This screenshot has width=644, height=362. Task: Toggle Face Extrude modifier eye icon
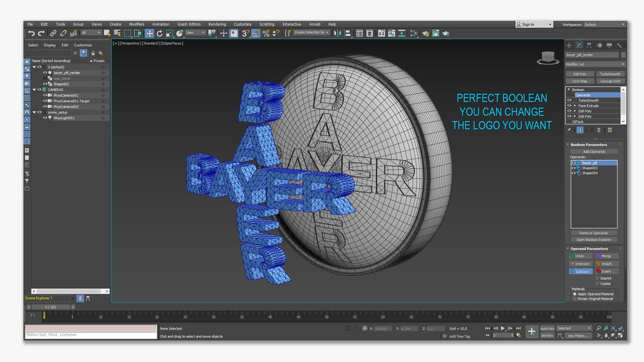(569, 106)
